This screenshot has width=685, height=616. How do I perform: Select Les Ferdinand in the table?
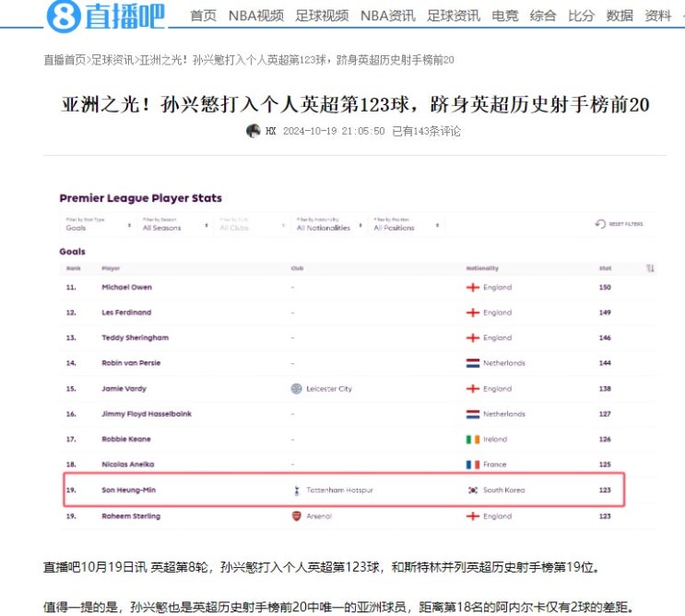click(x=126, y=313)
